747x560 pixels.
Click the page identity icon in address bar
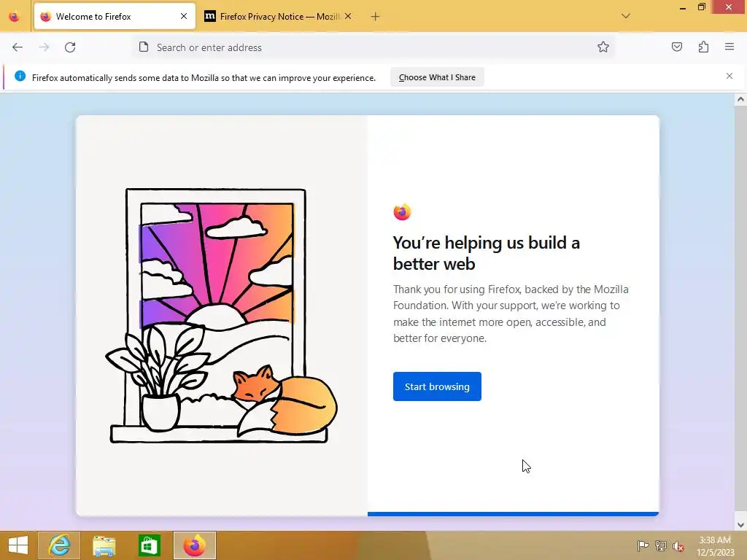(144, 47)
